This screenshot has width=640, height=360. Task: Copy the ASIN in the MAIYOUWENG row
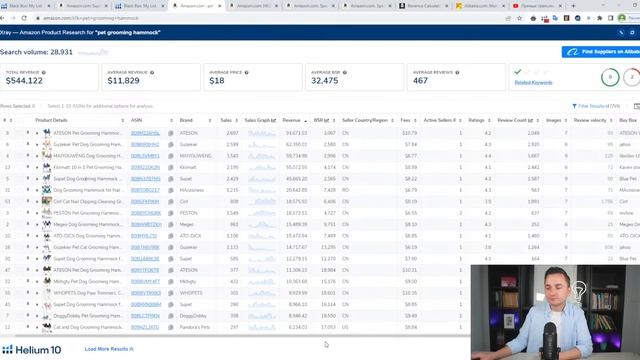[171, 156]
